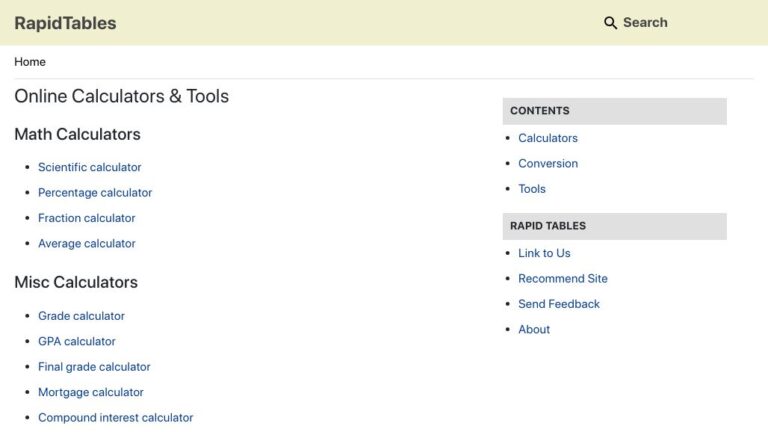The image size is (768, 432).
Task: Click the RAPID TABLES sidebar header
Action: tap(615, 226)
